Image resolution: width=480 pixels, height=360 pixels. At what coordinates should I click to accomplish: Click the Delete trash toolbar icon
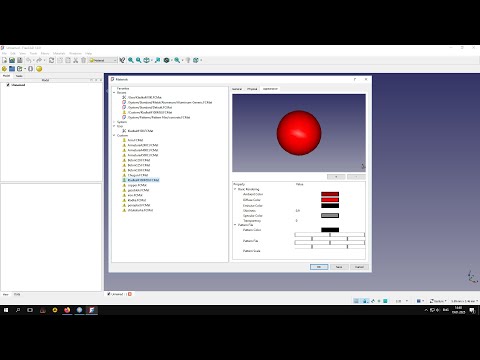pos(83,60)
